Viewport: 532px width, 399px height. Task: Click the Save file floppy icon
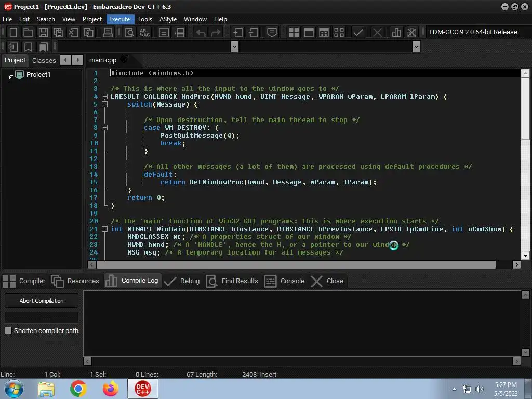43,33
